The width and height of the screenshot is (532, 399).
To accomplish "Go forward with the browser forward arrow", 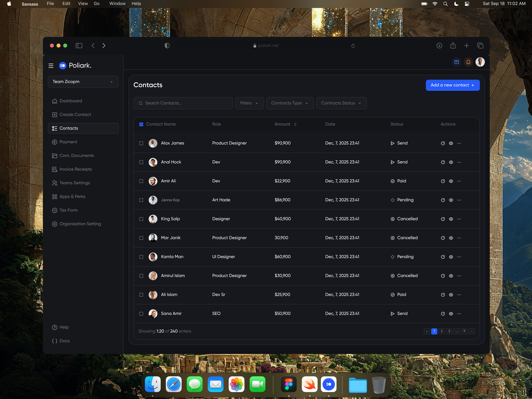I will 104,45.
